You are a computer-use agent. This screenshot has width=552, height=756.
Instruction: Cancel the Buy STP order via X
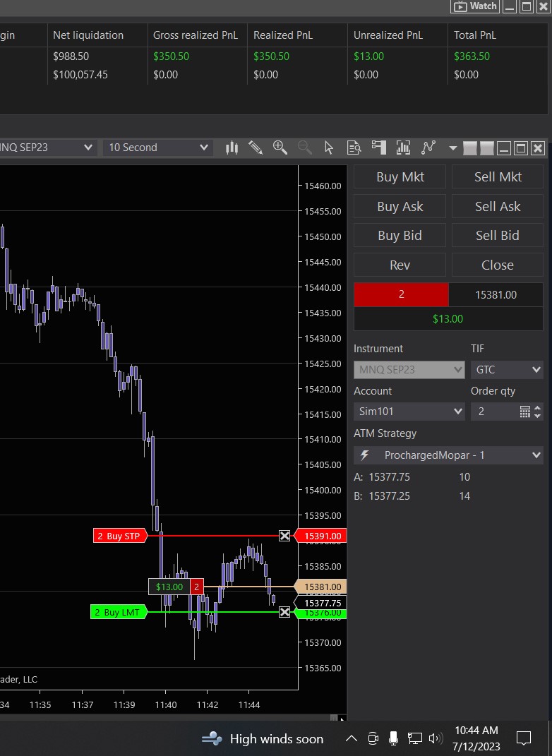(x=284, y=536)
